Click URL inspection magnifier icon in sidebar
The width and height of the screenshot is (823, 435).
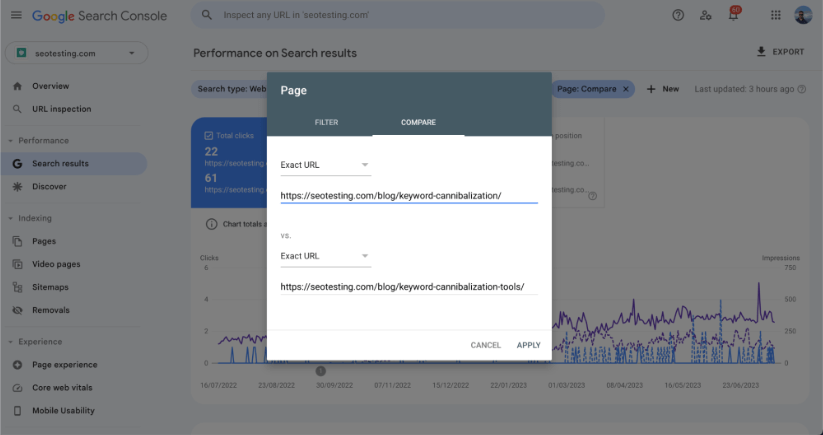pyautogui.click(x=17, y=109)
